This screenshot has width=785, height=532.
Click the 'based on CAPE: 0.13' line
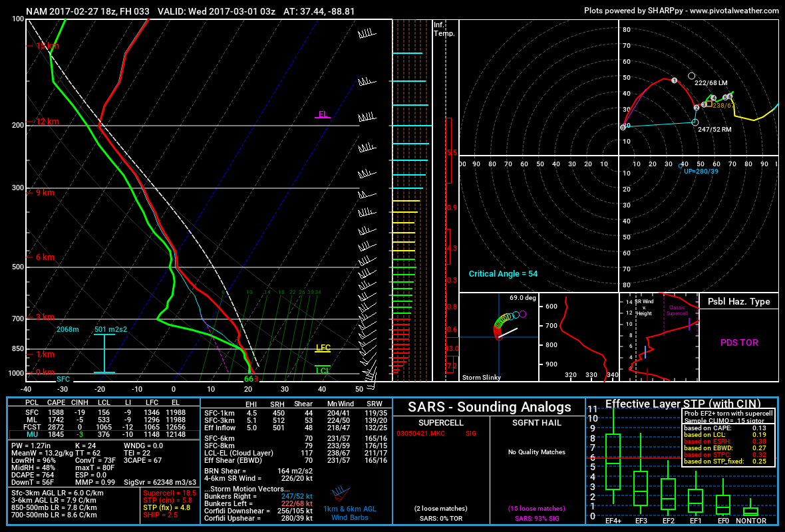pos(725,428)
